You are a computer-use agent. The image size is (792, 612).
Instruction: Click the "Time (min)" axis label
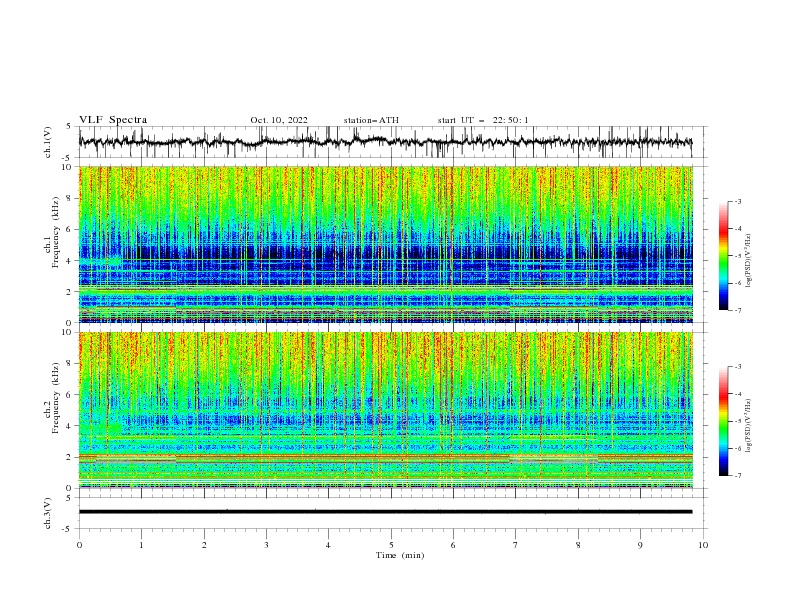(x=400, y=555)
